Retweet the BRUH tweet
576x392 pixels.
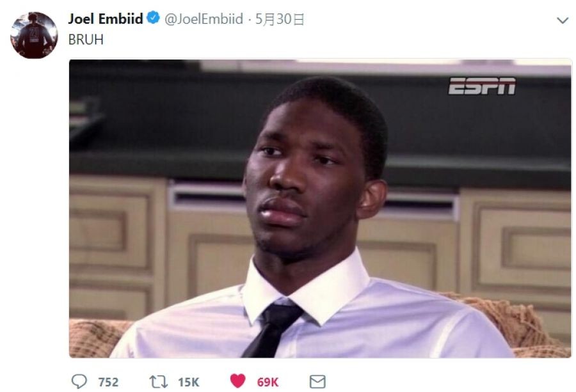pyautogui.click(x=158, y=382)
